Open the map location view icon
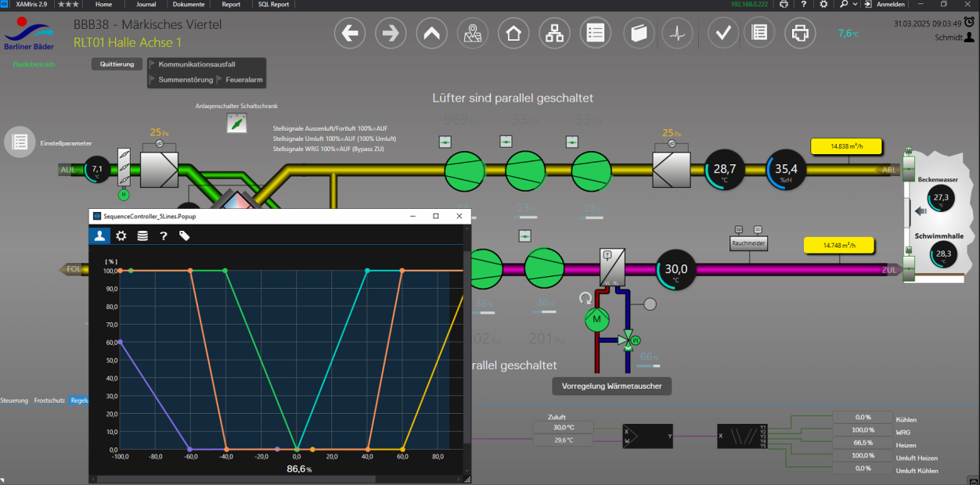Screen dimensions: 980x485 coord(472,34)
